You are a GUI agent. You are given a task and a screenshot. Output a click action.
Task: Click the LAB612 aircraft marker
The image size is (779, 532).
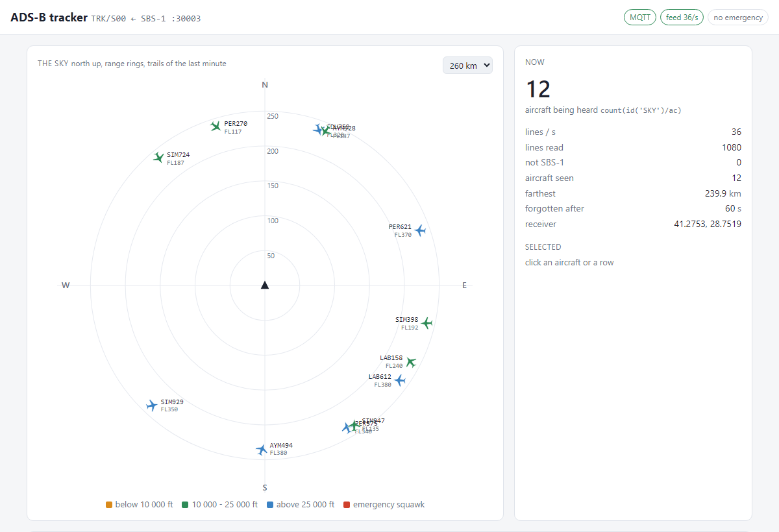(400, 380)
